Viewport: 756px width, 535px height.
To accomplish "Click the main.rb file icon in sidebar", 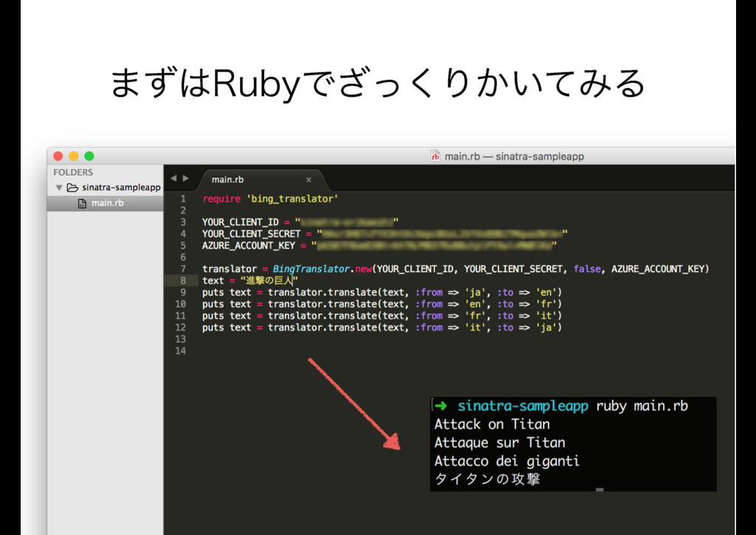I will pyautogui.click(x=82, y=203).
